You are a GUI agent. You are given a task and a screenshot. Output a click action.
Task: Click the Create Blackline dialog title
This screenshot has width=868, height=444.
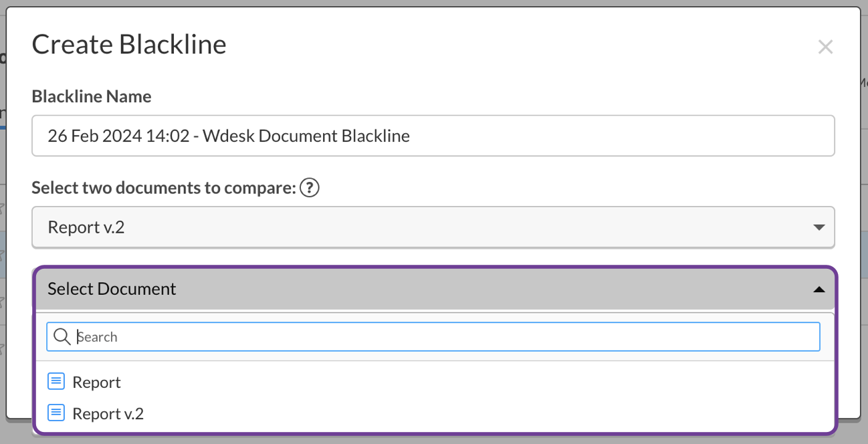coord(128,43)
